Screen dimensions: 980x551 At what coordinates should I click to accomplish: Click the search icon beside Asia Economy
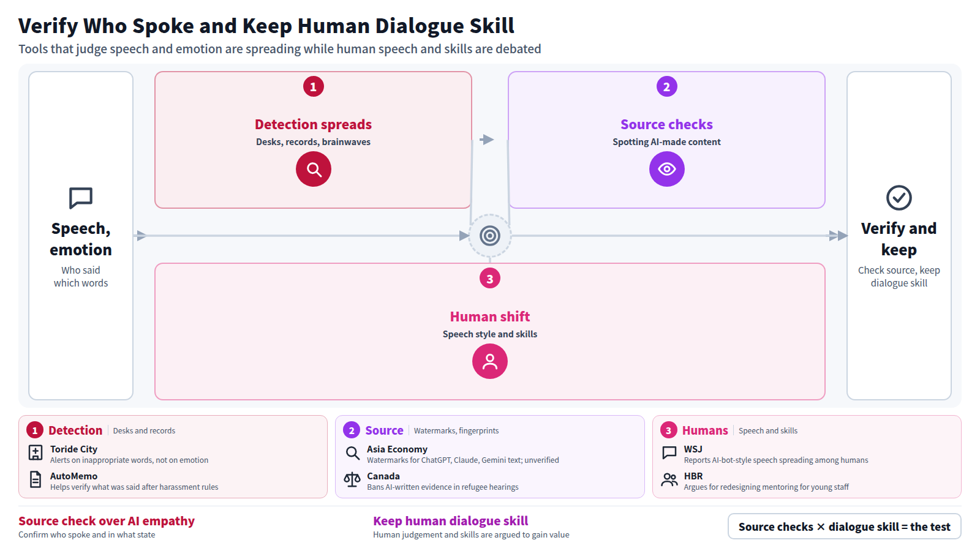point(352,453)
